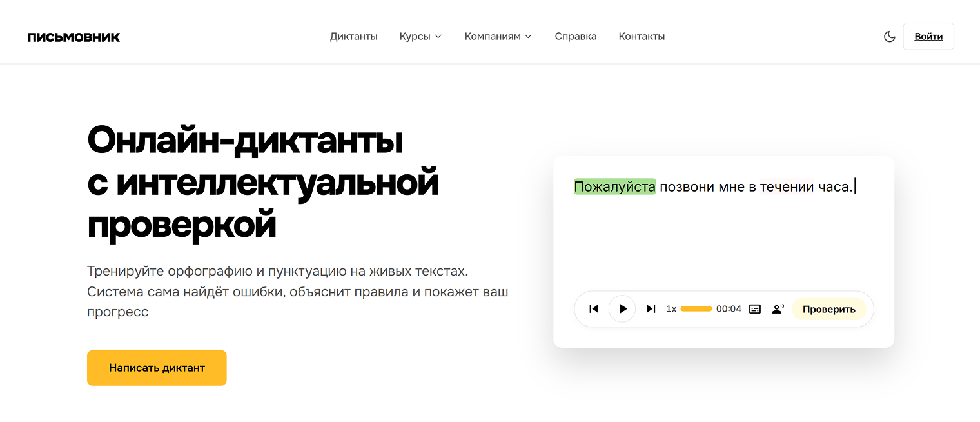This screenshot has height=422, width=980.
Task: Click the Проверить button
Action: click(829, 309)
